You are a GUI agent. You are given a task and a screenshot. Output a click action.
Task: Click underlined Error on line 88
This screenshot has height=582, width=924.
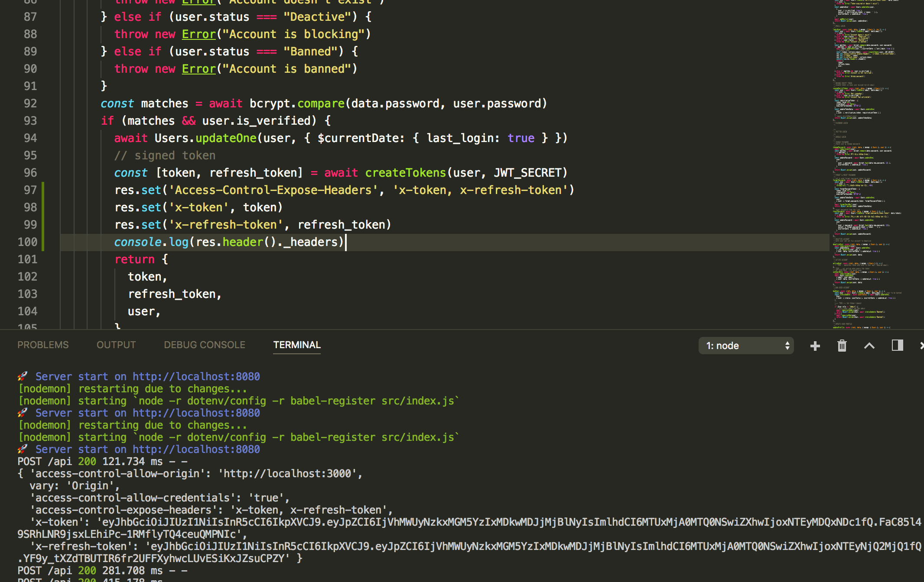click(198, 34)
